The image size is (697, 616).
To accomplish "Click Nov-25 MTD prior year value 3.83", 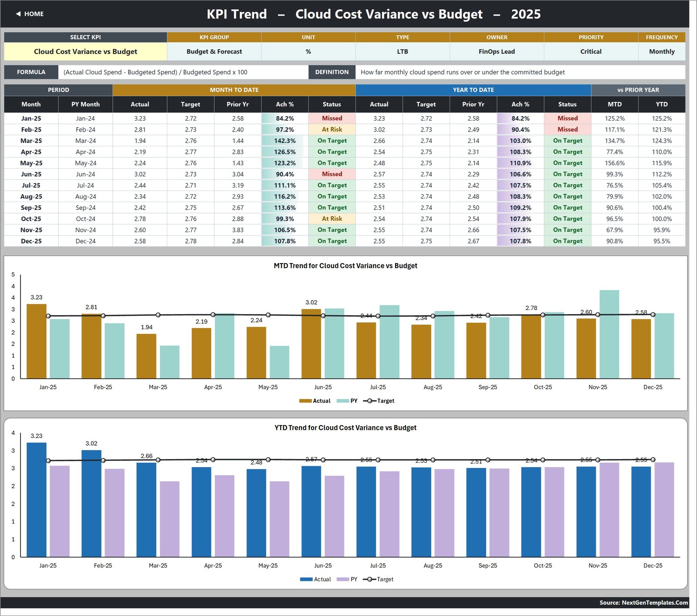I will (x=238, y=230).
